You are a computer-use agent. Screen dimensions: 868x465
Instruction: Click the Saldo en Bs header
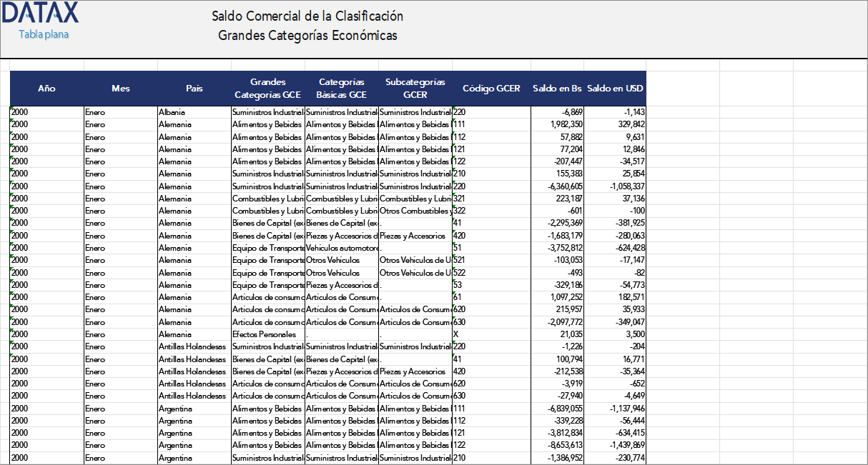click(x=557, y=89)
